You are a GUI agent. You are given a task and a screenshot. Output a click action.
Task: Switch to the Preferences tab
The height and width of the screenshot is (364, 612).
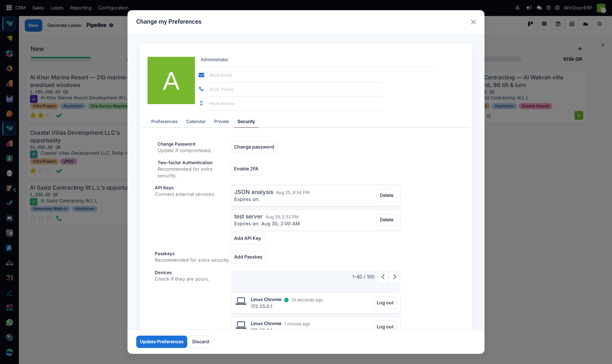[164, 121]
